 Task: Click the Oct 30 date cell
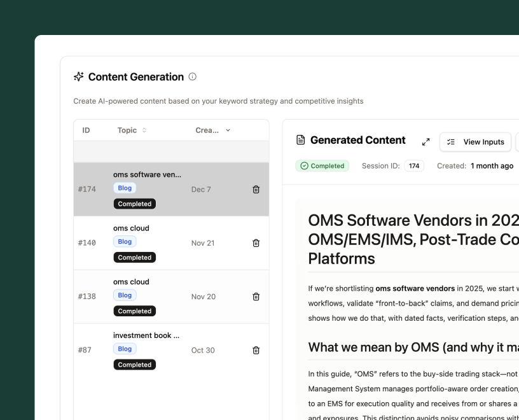point(203,351)
